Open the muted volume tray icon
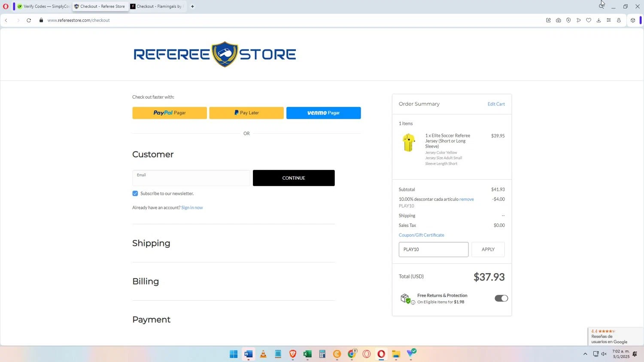Screen dimensions: 644x362 604,354
